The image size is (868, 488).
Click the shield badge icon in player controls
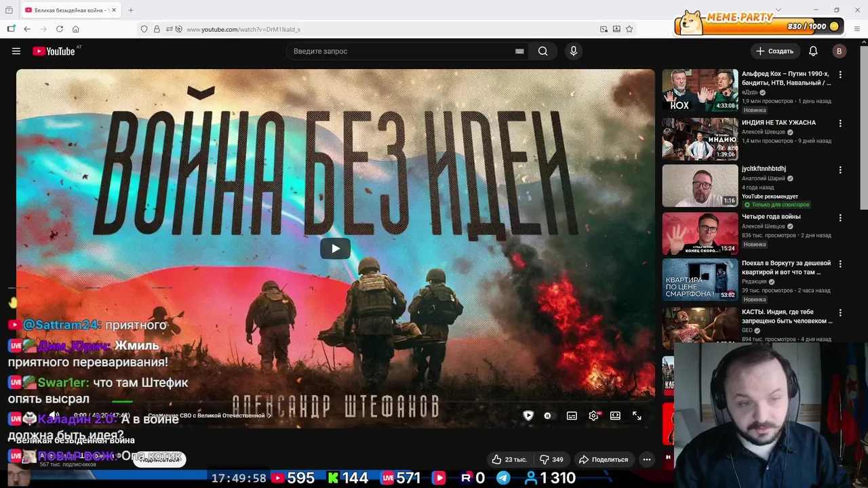pos(528,415)
